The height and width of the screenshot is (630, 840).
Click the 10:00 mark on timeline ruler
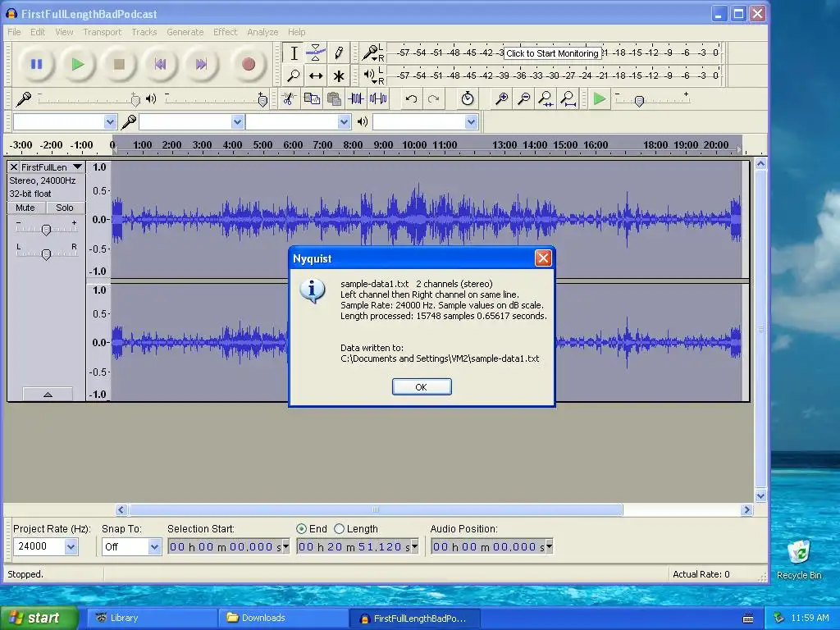pos(414,145)
